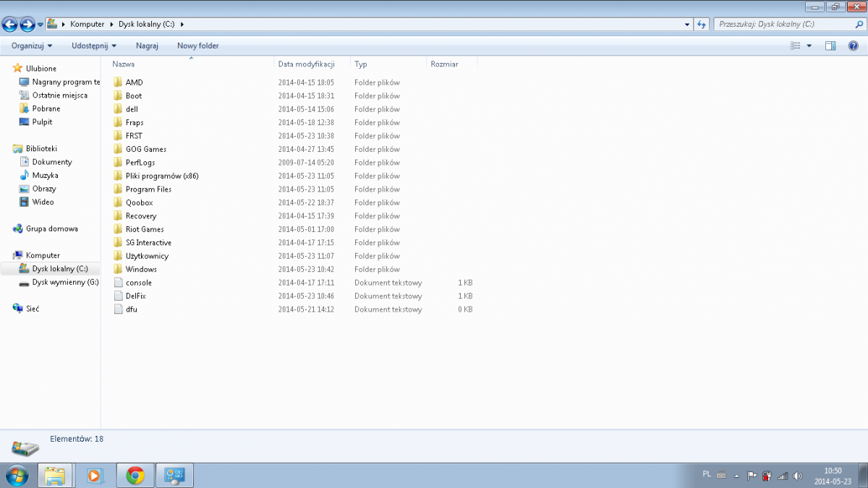Select the Windows folder icon

pyautogui.click(x=119, y=269)
